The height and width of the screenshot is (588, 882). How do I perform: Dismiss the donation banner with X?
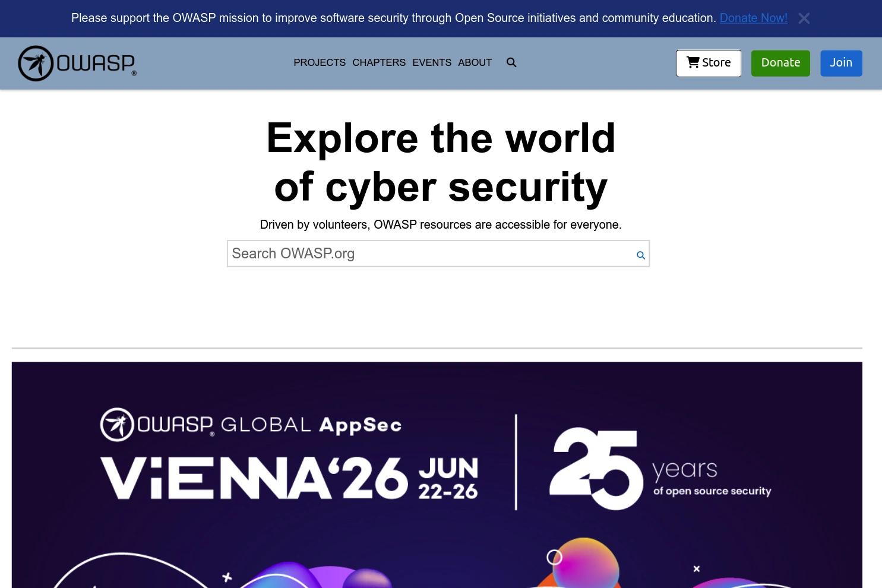click(804, 18)
